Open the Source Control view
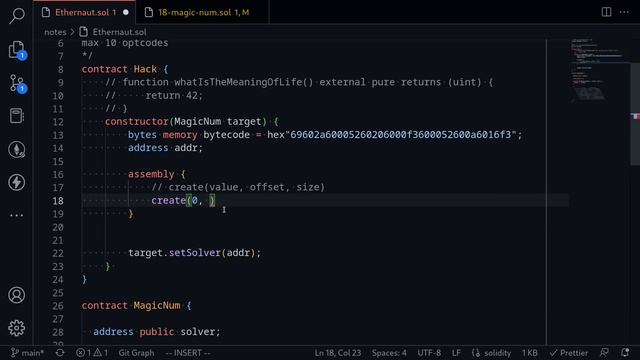Screen dimensions: 640x360 17,83
